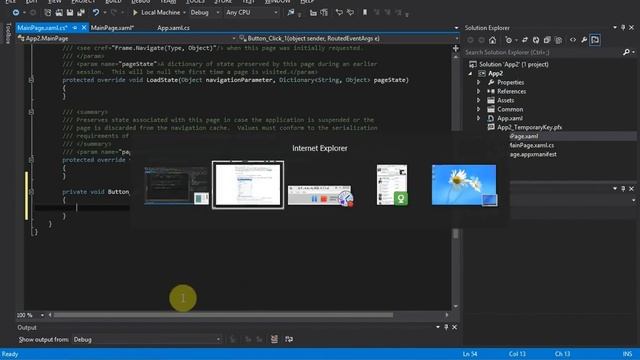Expand the Assets folder node
This screenshot has height=360, width=640.
click(x=479, y=100)
